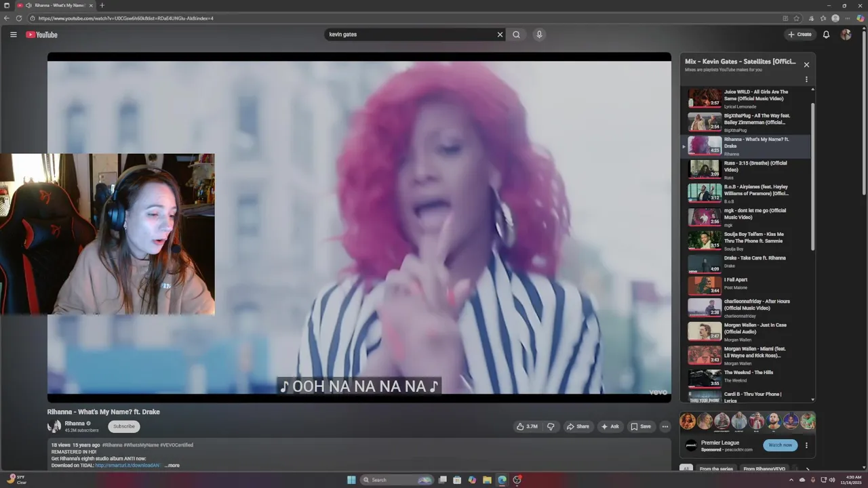This screenshot has width=868, height=488.
Task: Open the YouTube hamburger guide menu
Action: pyautogui.click(x=13, y=35)
